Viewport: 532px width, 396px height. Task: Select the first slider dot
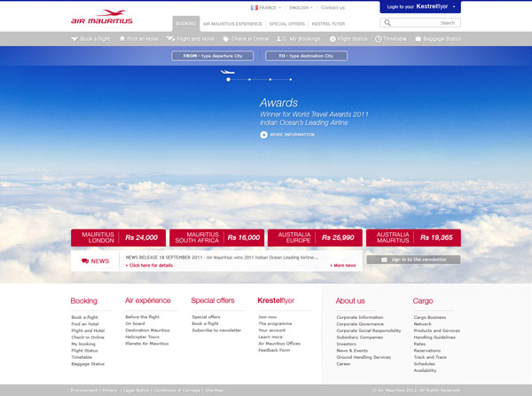coord(229,80)
